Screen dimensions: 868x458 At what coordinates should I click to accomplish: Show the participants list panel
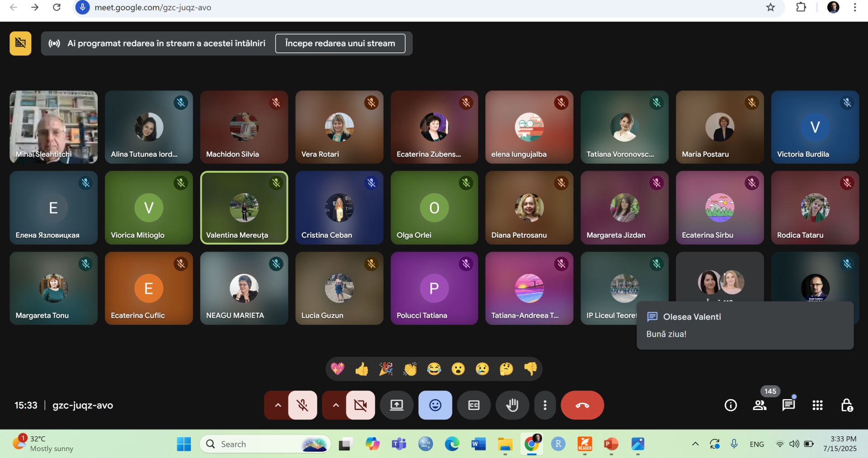[x=759, y=405]
